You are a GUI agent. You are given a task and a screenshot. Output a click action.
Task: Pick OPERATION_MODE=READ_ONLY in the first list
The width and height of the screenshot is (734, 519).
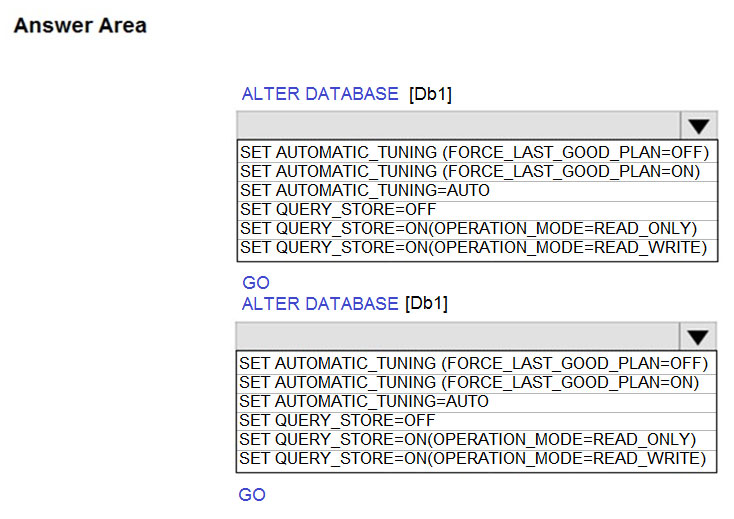click(467, 228)
